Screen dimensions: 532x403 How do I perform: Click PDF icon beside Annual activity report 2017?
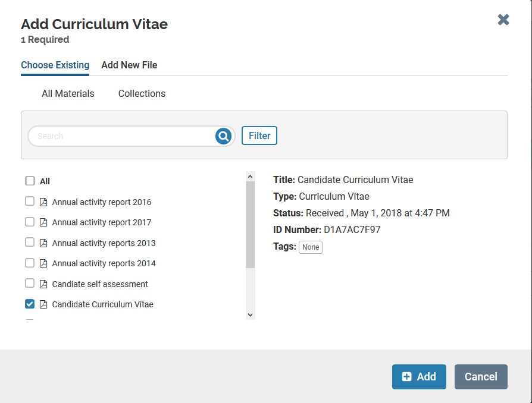pos(43,222)
